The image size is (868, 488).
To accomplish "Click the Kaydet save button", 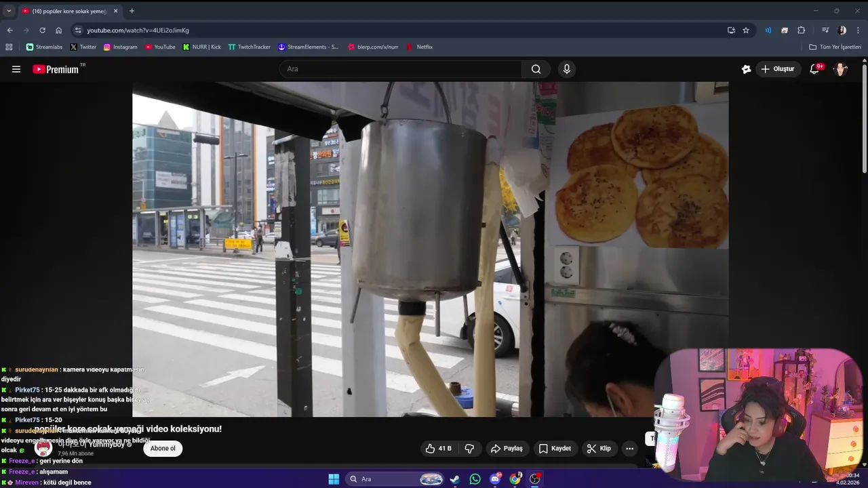I will [x=555, y=448].
